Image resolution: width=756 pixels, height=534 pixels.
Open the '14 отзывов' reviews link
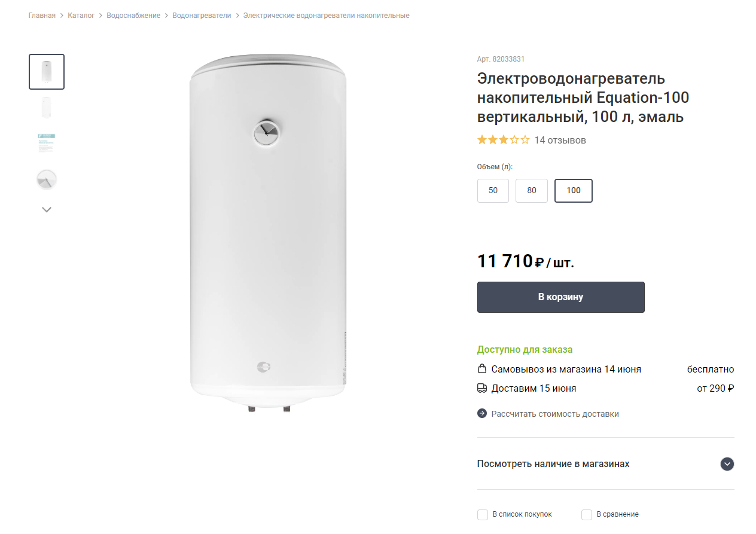(560, 140)
